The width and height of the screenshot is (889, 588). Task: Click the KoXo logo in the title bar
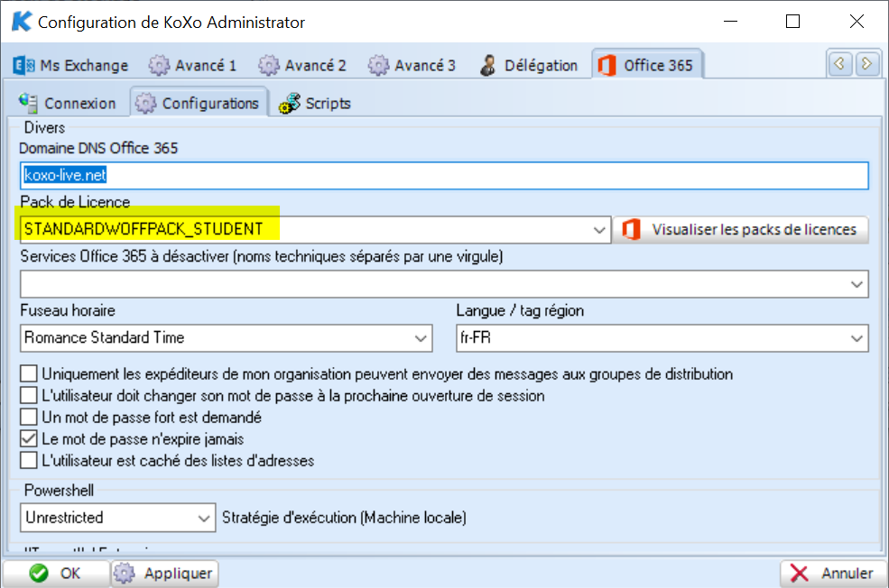click(x=22, y=22)
